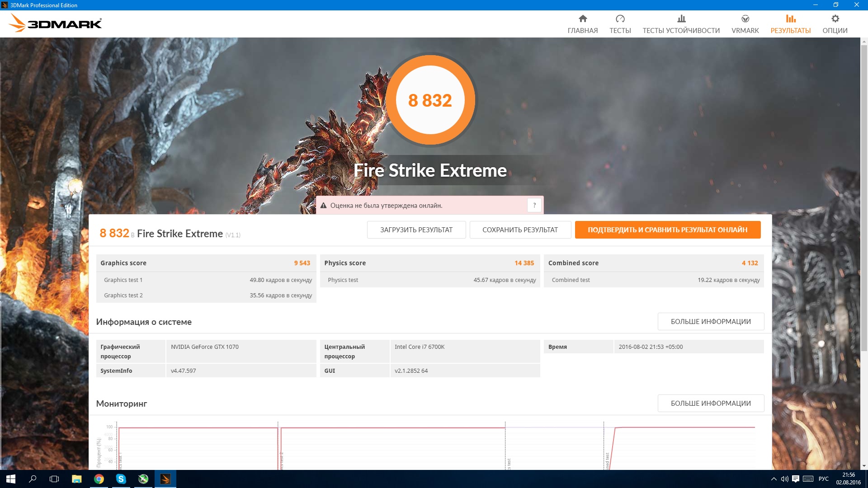
Task: Click the volume icon in system tray
Action: [x=784, y=479]
